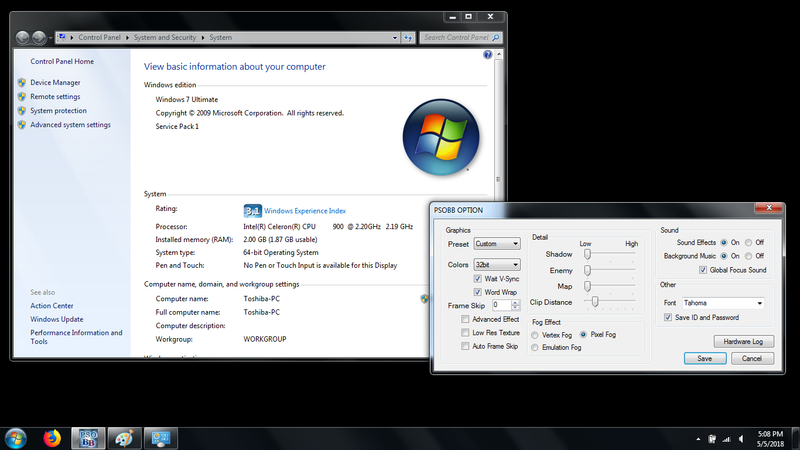Toggle Save ID and Password checkbox

pyautogui.click(x=668, y=317)
